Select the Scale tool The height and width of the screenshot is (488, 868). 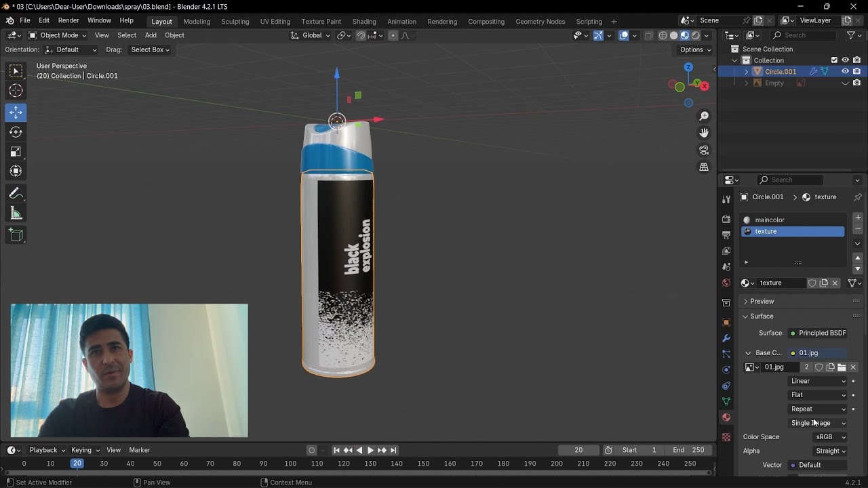[x=16, y=152]
